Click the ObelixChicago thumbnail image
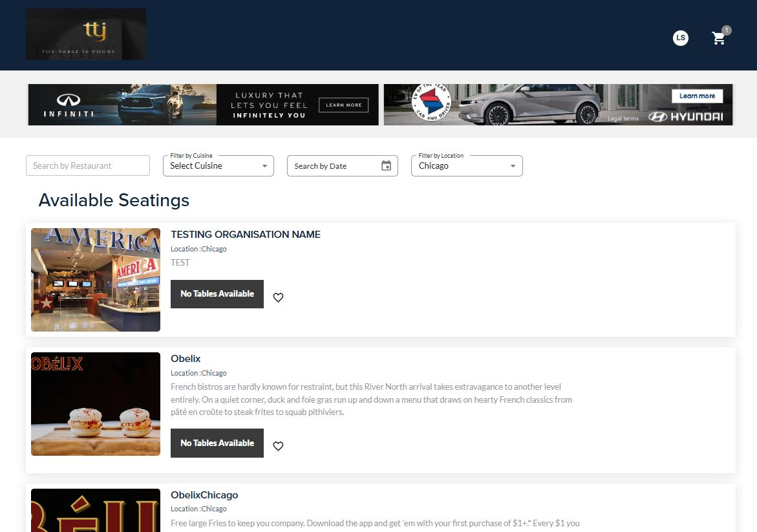This screenshot has width=757, height=532. 96,510
